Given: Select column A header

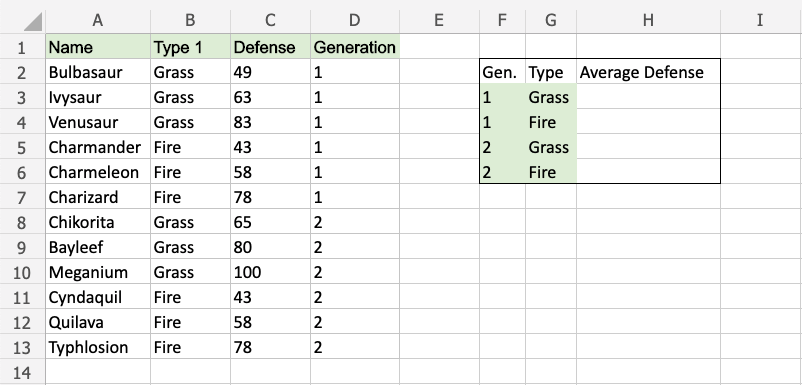Looking at the screenshot, I should click(98, 20).
